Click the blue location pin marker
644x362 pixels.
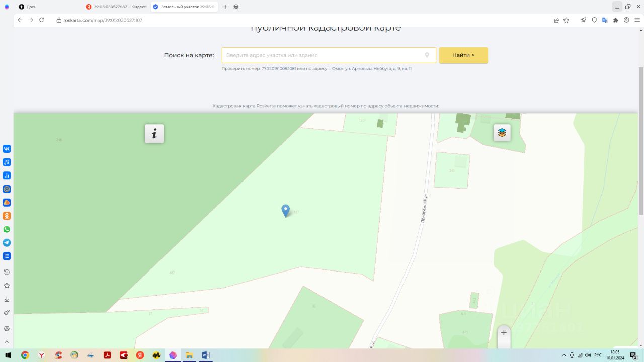click(285, 211)
